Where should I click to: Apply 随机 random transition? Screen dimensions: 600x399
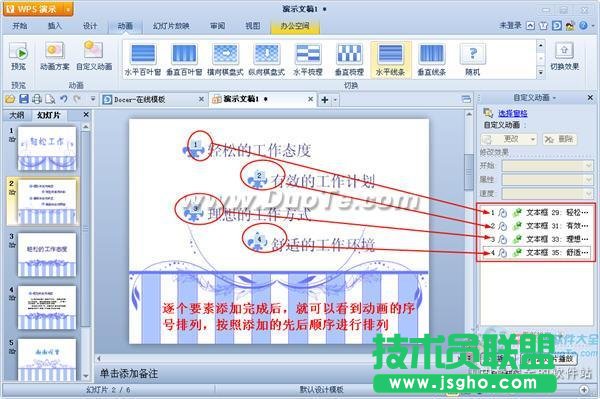(473, 59)
